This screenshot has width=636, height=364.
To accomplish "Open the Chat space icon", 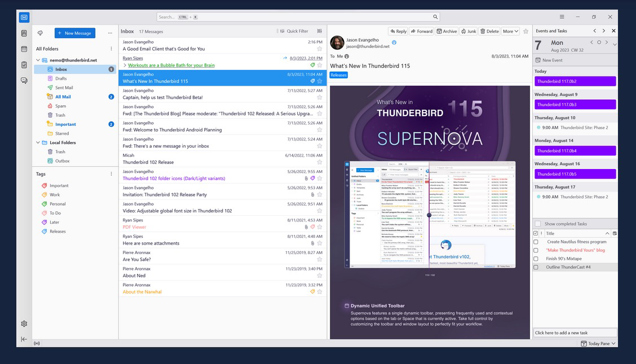I will [x=24, y=81].
